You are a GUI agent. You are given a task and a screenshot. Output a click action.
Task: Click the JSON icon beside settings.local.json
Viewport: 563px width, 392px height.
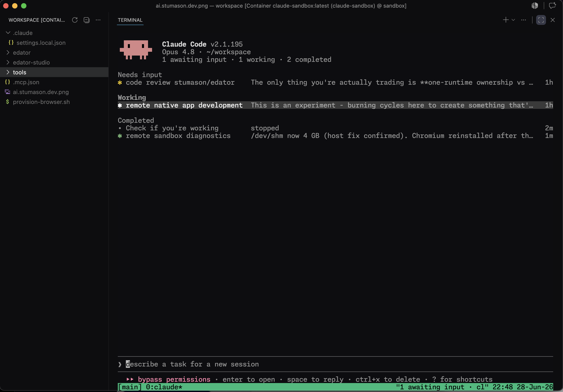coord(11,42)
